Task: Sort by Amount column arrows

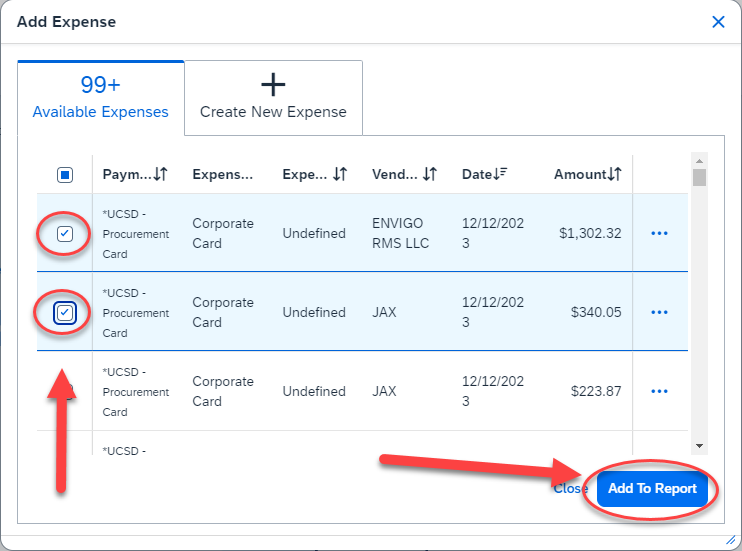Action: click(615, 174)
